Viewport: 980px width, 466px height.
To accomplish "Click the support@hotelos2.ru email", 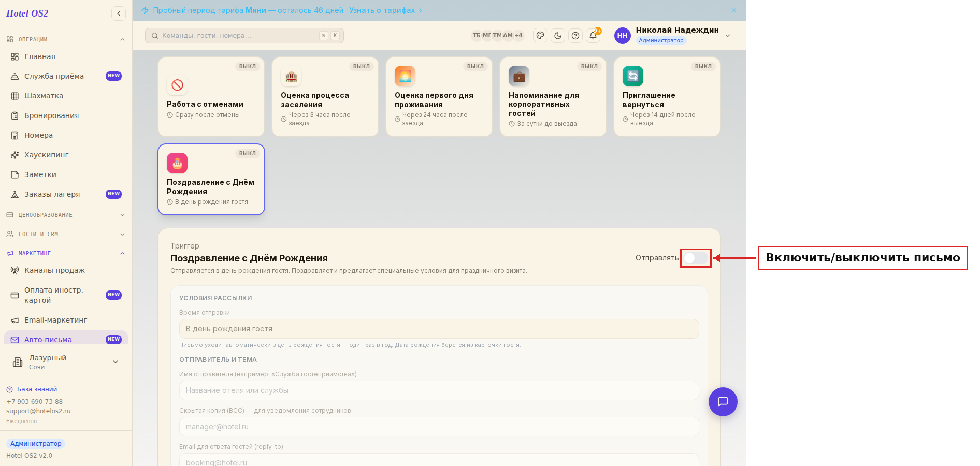I will click(38, 411).
